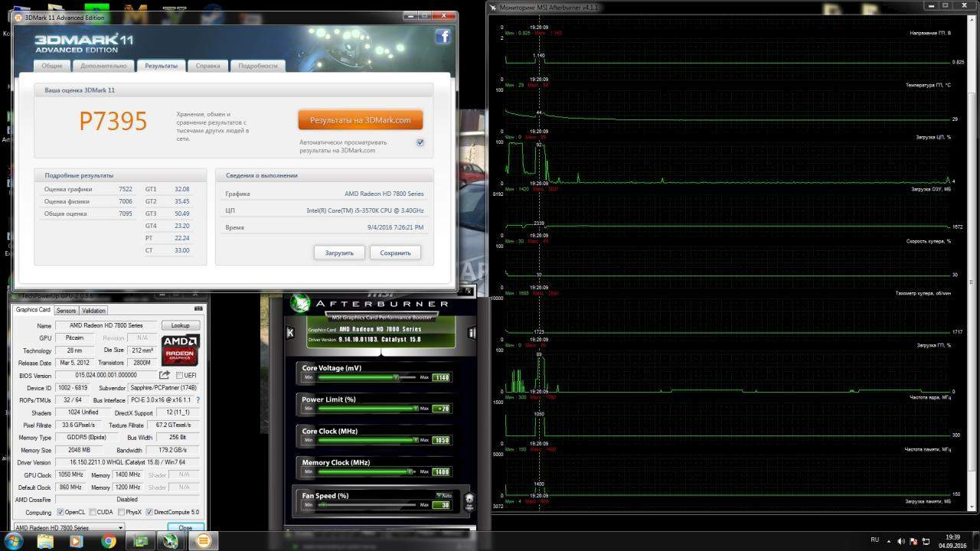Click the Сохранить button
Screen dimensions: 980x551
coord(395,253)
